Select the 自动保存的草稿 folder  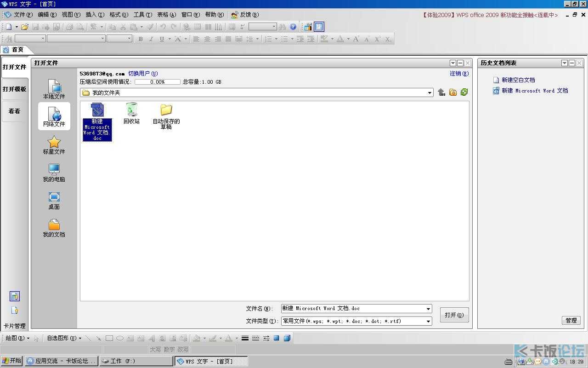166,116
